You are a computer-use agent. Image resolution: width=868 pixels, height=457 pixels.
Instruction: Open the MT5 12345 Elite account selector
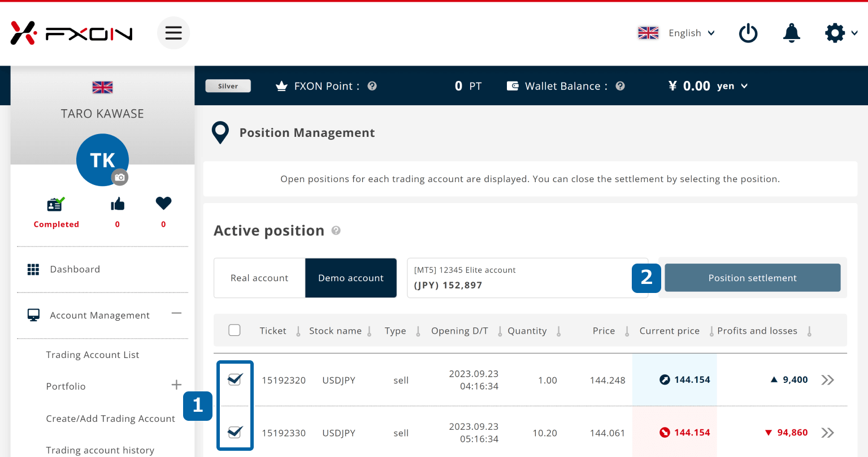coord(527,278)
